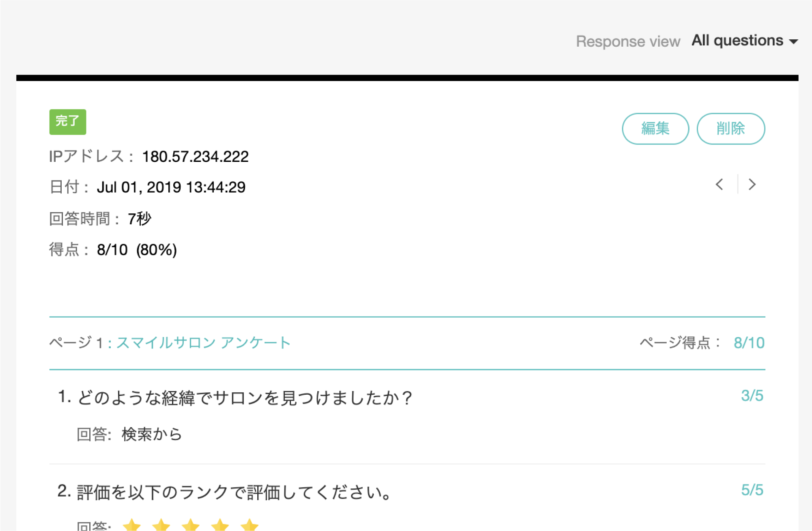Image resolution: width=812 pixels, height=531 pixels.
Task: Click the Response view label
Action: point(628,41)
